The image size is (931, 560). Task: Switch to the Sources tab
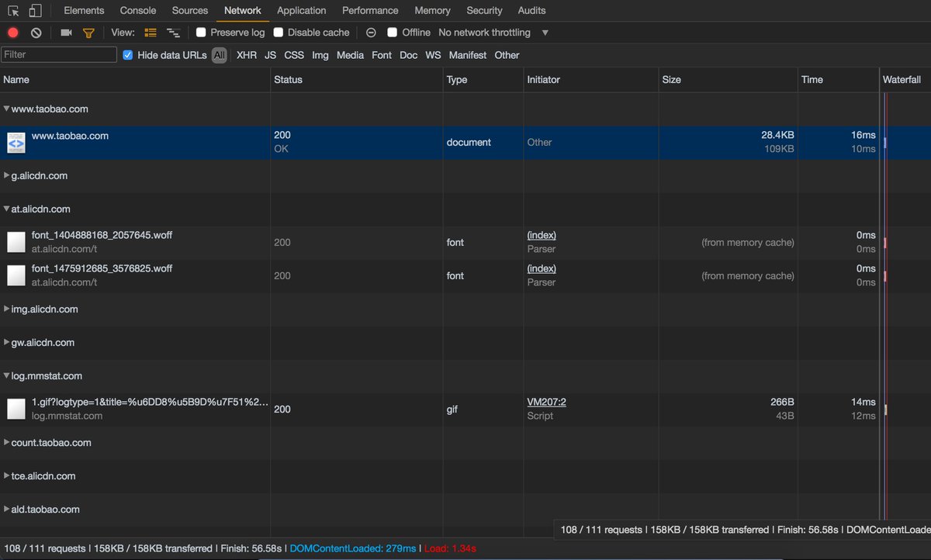point(190,11)
